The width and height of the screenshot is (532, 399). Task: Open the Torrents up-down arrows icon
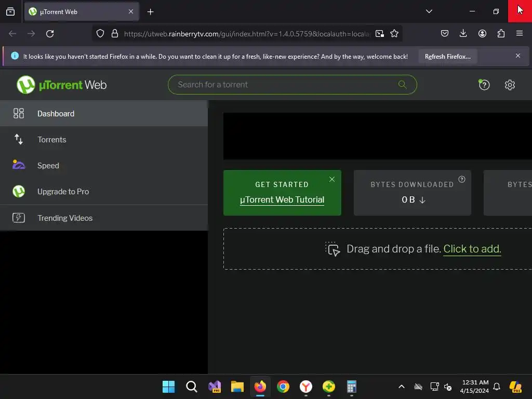click(x=19, y=139)
